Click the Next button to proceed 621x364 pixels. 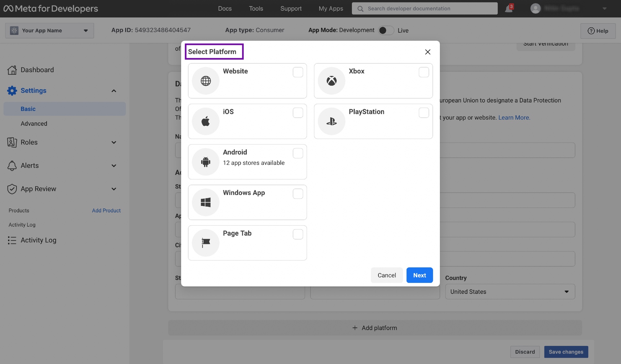click(419, 275)
